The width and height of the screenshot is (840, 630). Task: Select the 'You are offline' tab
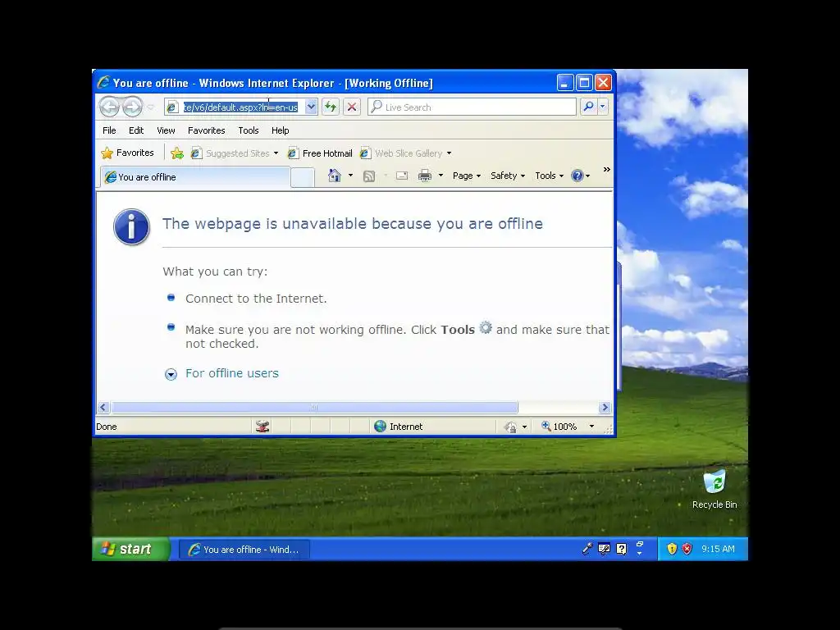point(195,177)
